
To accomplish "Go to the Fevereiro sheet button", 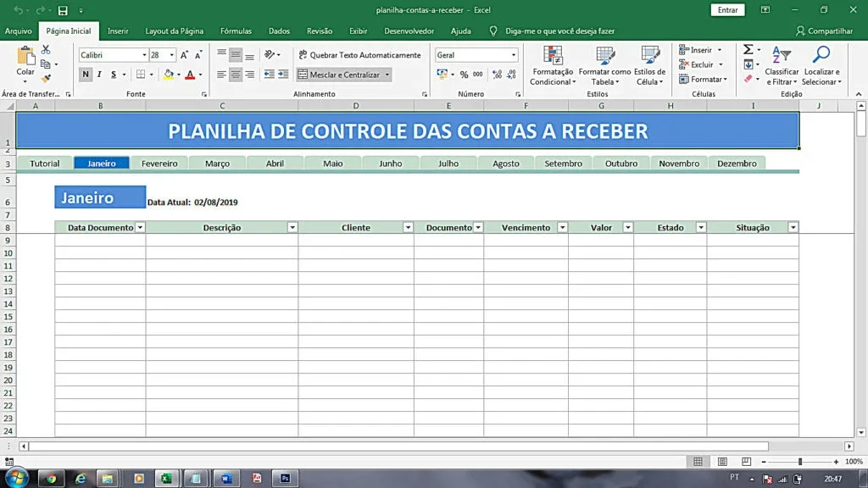I will (159, 164).
